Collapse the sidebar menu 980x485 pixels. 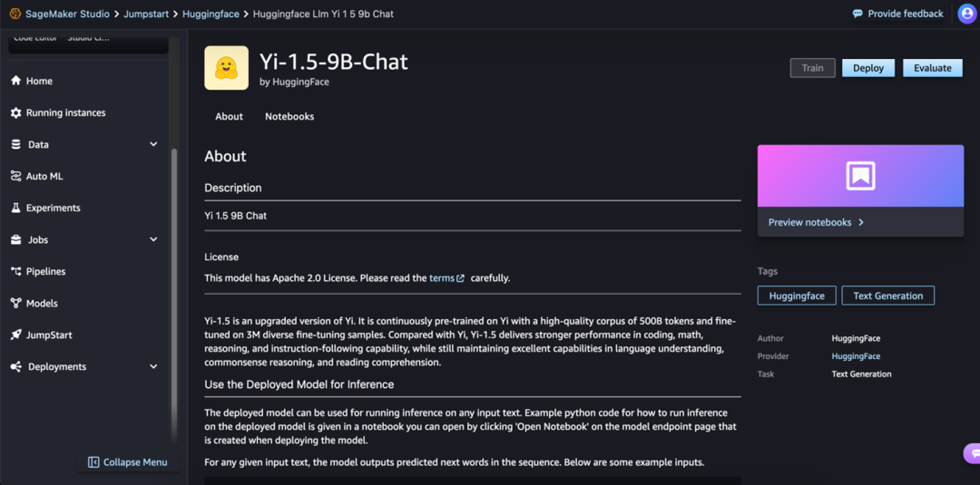tap(127, 462)
